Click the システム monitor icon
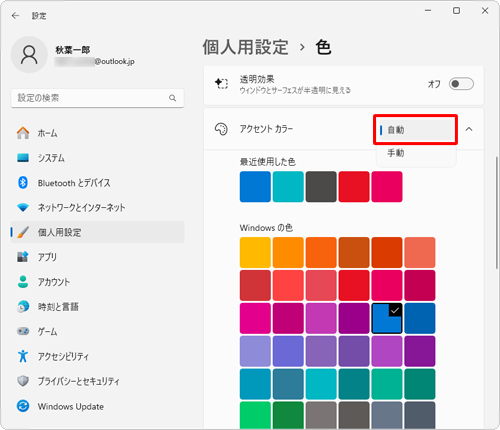The image size is (500, 430). (x=23, y=158)
